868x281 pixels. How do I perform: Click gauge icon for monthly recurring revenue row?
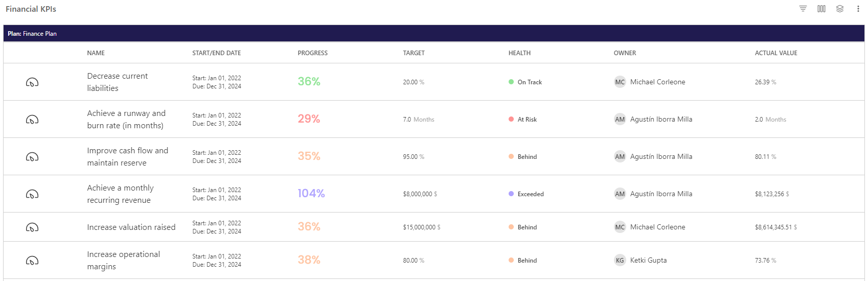[x=32, y=194]
